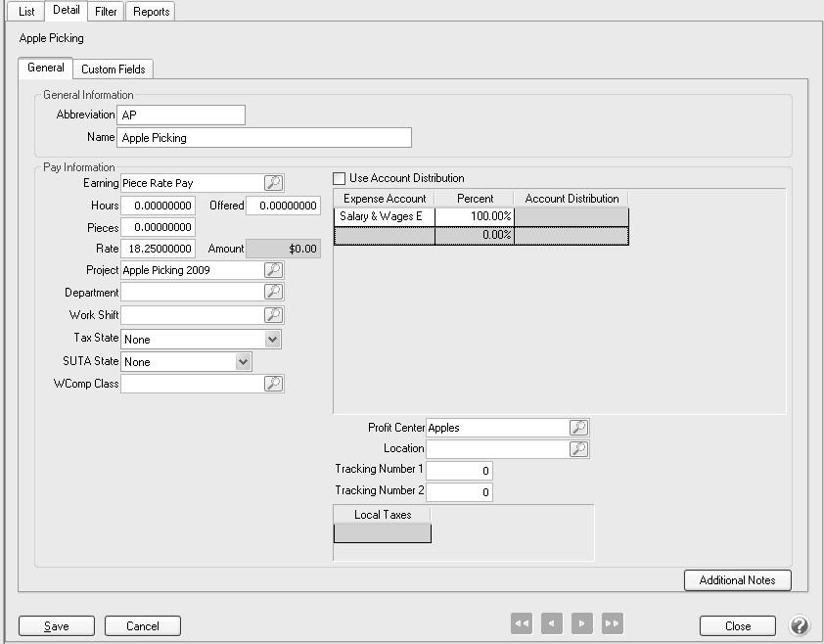This screenshot has height=644, width=824.
Task: Click the help question mark icon
Action: [799, 625]
